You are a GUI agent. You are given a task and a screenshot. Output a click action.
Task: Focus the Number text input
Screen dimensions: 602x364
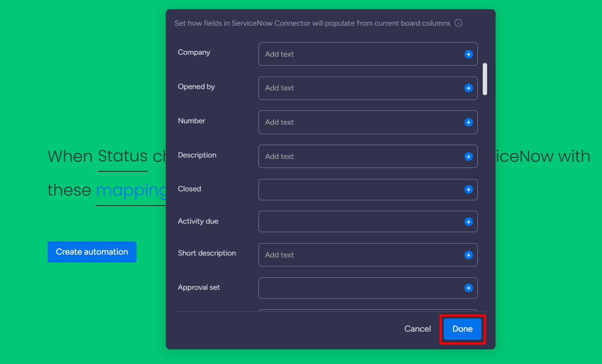tap(368, 122)
